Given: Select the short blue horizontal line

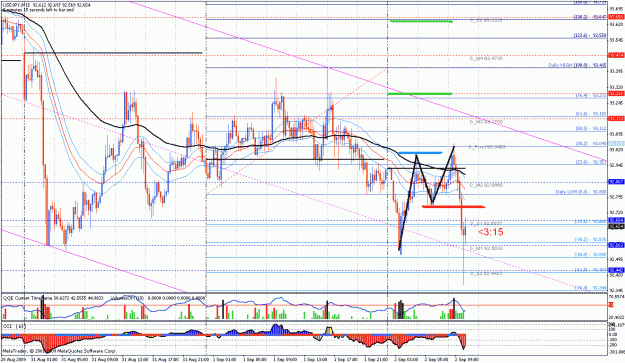Looking at the screenshot, I should pyautogui.click(x=421, y=153).
